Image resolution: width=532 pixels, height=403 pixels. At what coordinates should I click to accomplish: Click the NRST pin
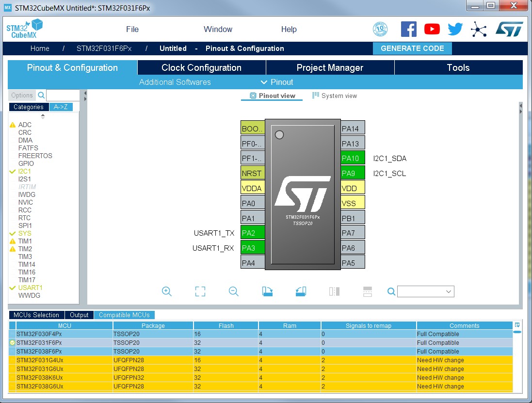[x=253, y=173]
